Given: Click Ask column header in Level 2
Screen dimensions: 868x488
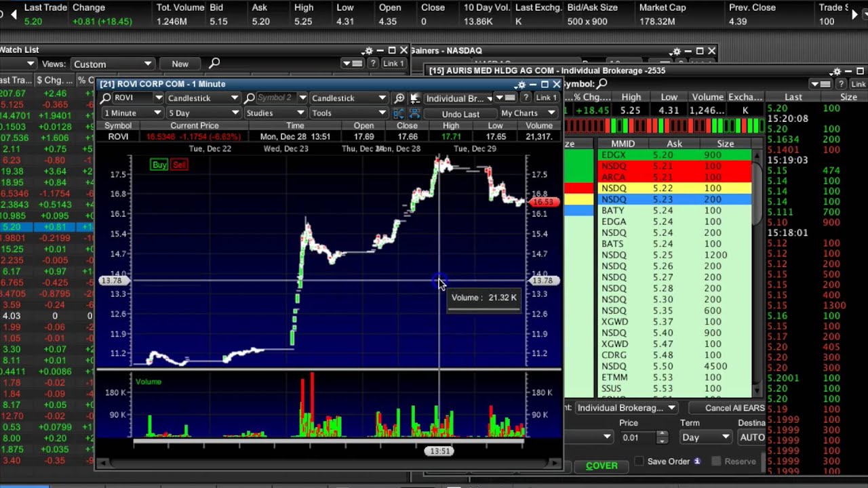Looking at the screenshot, I should [x=674, y=144].
